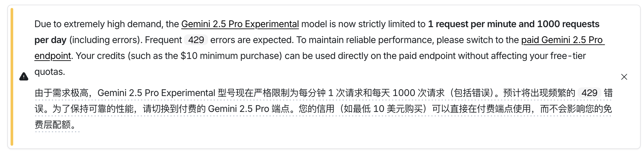The height and width of the screenshot is (153, 644).
Task: Click the yellow accent bar of the banner
Action: (12, 77)
